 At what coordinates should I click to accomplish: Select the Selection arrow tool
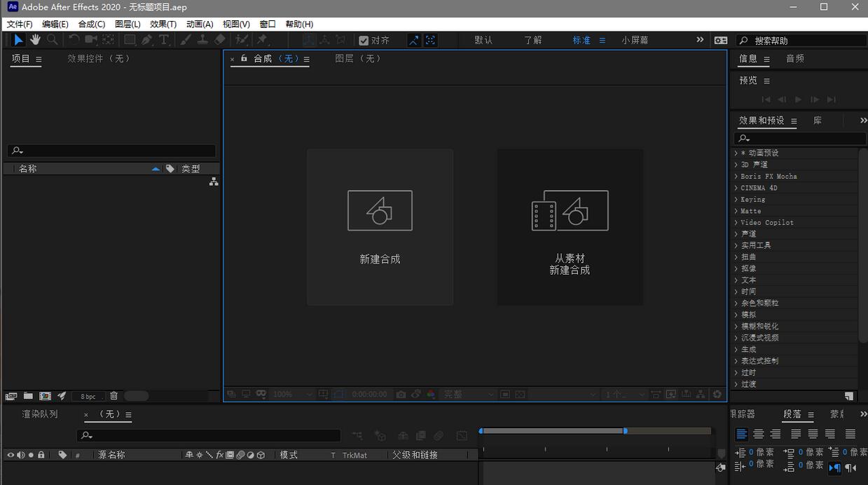(x=18, y=40)
